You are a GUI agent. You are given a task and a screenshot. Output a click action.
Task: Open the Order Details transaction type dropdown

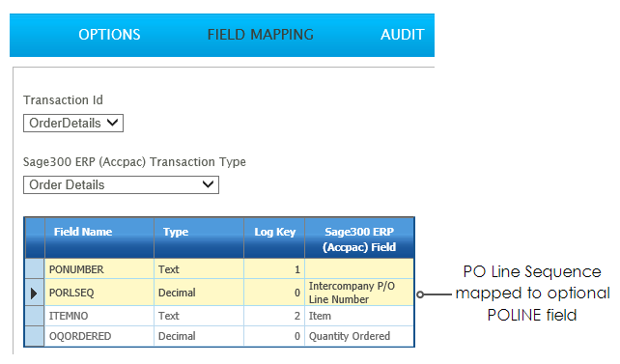pyautogui.click(x=121, y=185)
